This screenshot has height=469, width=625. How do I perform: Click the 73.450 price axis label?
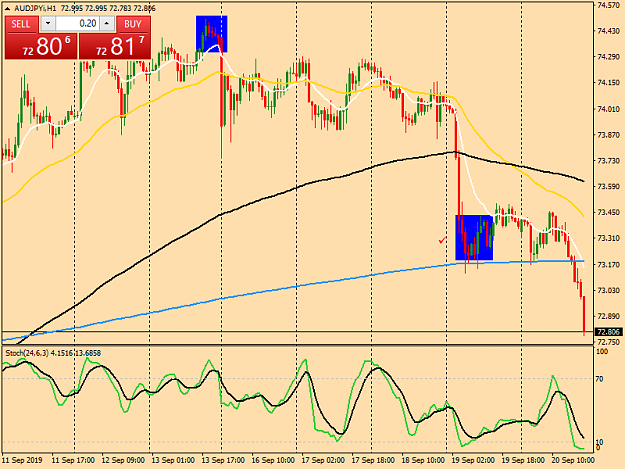click(x=609, y=212)
